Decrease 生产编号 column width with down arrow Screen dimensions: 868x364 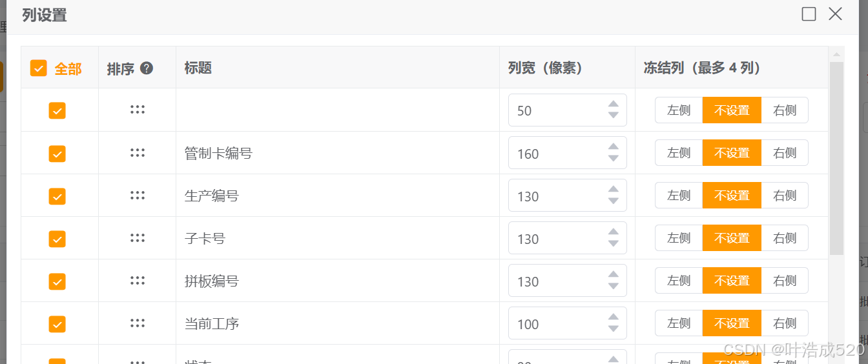point(614,201)
